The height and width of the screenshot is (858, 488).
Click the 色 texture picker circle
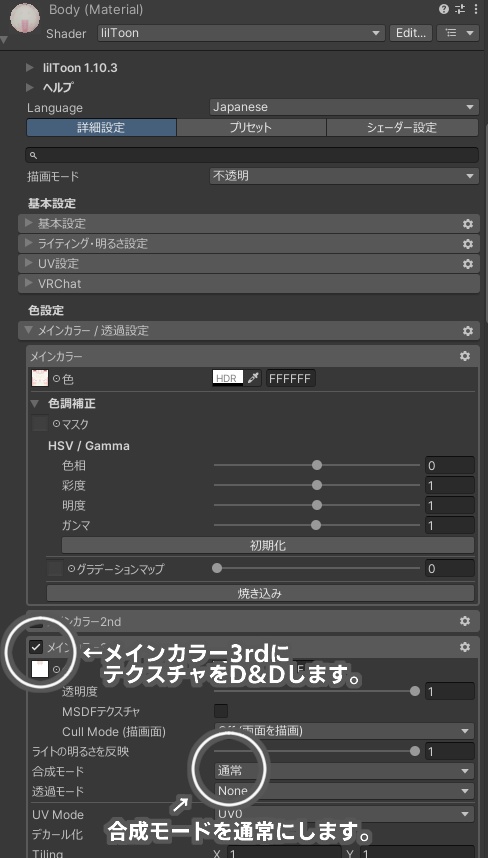click(x=56, y=379)
